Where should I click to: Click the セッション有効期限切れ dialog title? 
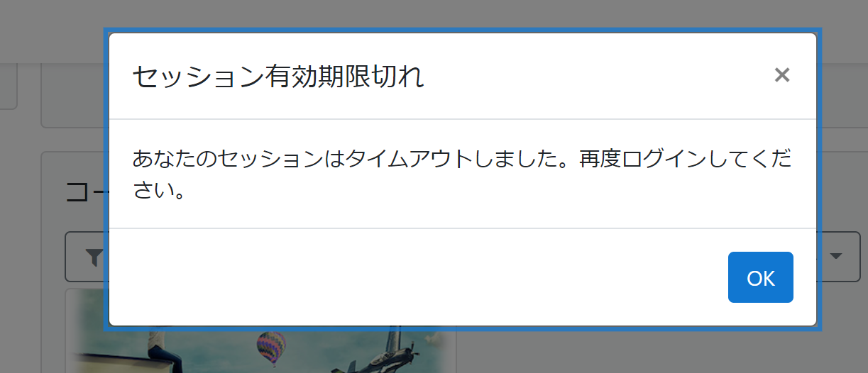(x=278, y=77)
